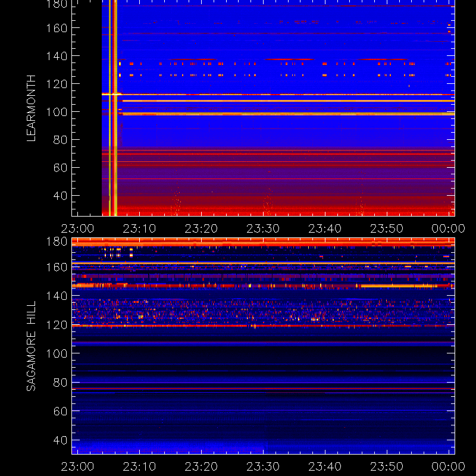476x476 pixels.
Task: Select the 160 tick label on the Learmonth axis
Action: point(57,28)
